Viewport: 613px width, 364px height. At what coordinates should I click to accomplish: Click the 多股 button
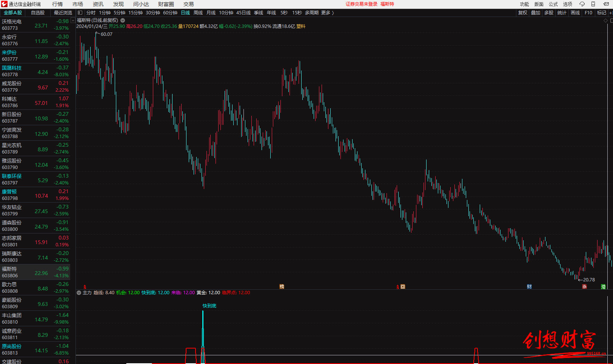pyautogui.click(x=549, y=13)
